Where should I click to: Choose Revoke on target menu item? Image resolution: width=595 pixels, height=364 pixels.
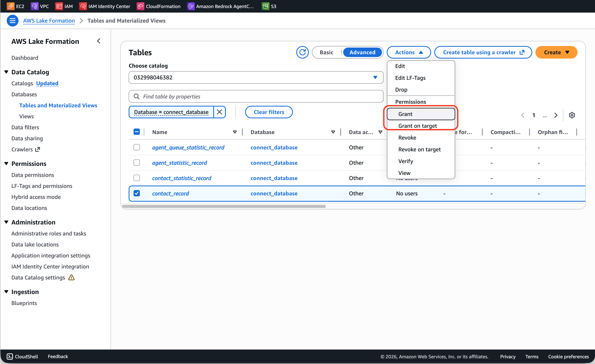click(419, 150)
